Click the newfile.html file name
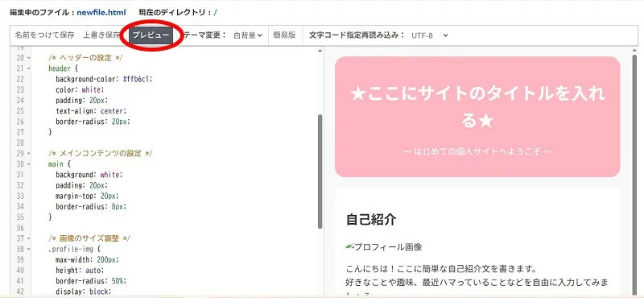644x298 pixels. (x=101, y=12)
